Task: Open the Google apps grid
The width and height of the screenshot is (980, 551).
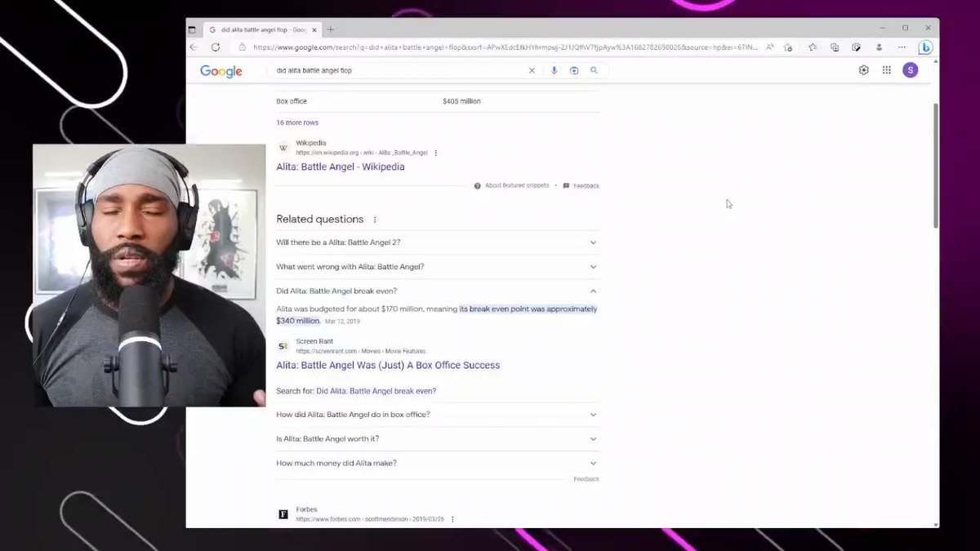Action: (886, 70)
